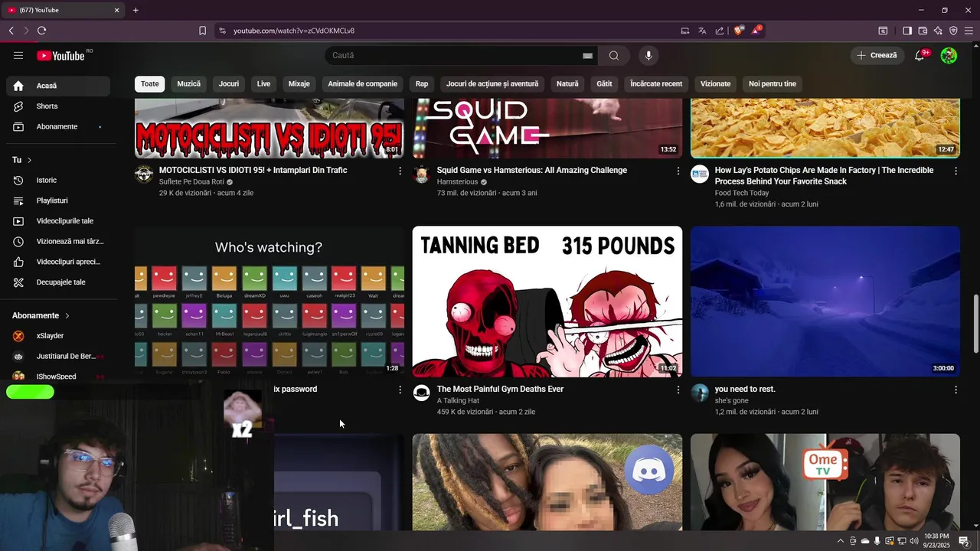Viewport: 980px width, 551px height.
Task: Open more options for Lay's Potato Chips video
Action: 955,171
